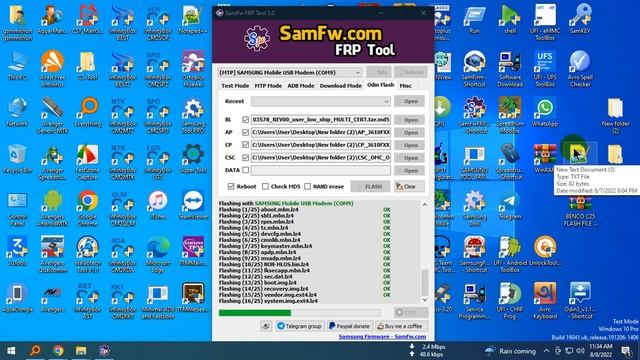
Task: Enable the DATA file checkbox
Action: 245,170
